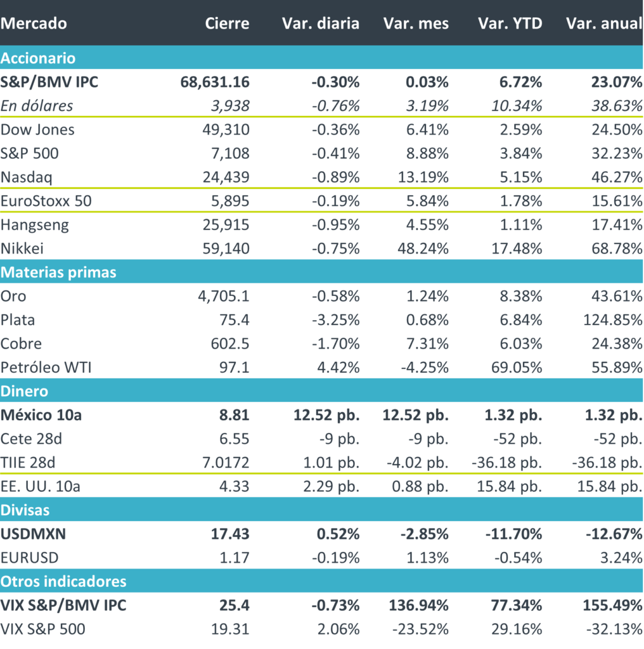Click the EuroStoxx 50 row label
The width and height of the screenshot is (644, 649).
pos(46,201)
